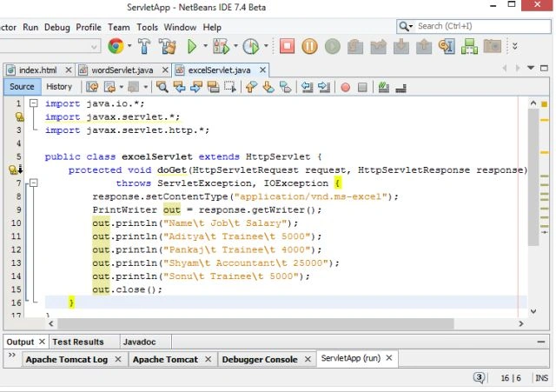Toggle Highlight Search in the editor toolbar
Screen dimensions: 556x392
pos(213,87)
